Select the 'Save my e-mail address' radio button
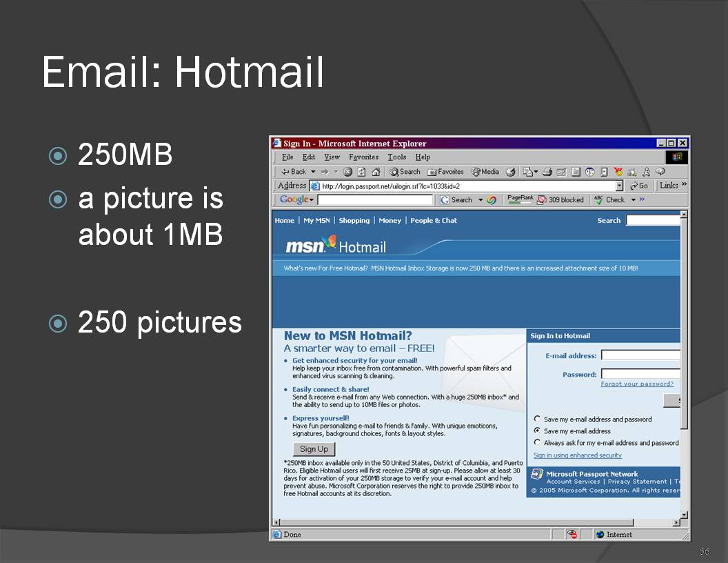 pos(537,431)
